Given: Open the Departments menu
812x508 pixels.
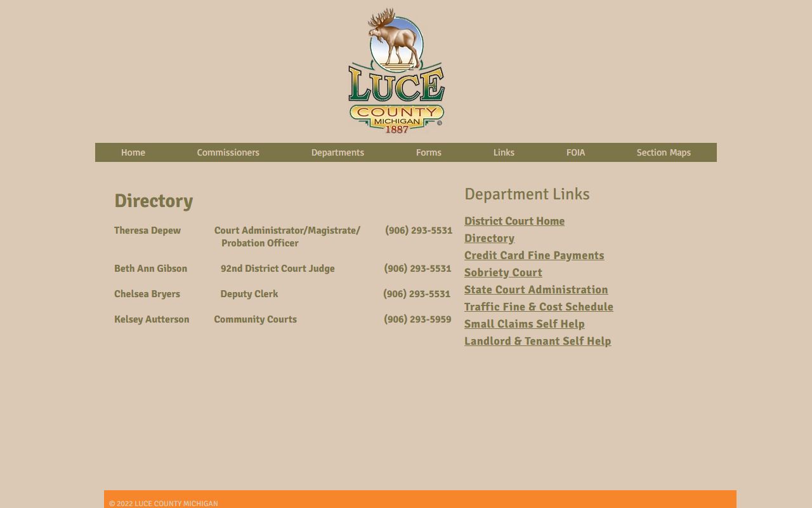Looking at the screenshot, I should [x=337, y=152].
